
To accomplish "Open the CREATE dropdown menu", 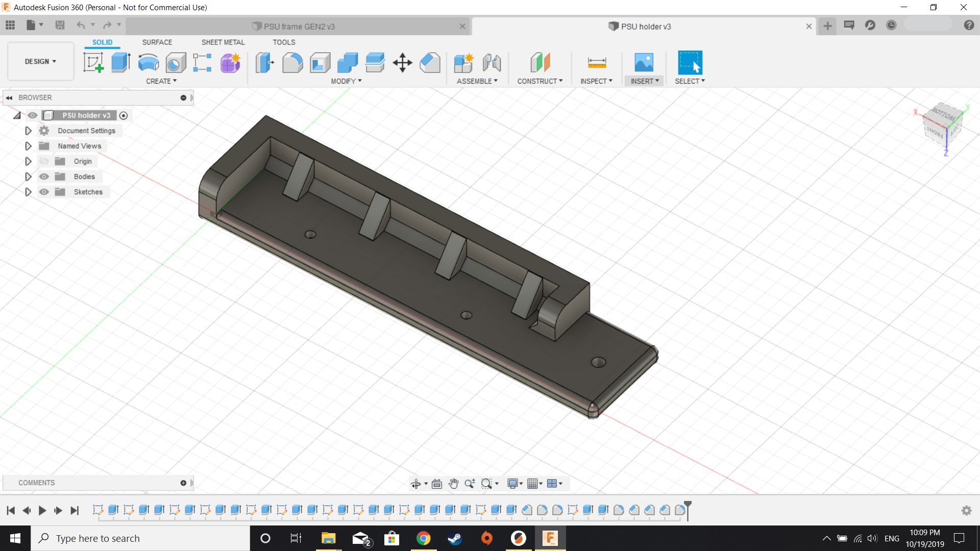I will 161,81.
